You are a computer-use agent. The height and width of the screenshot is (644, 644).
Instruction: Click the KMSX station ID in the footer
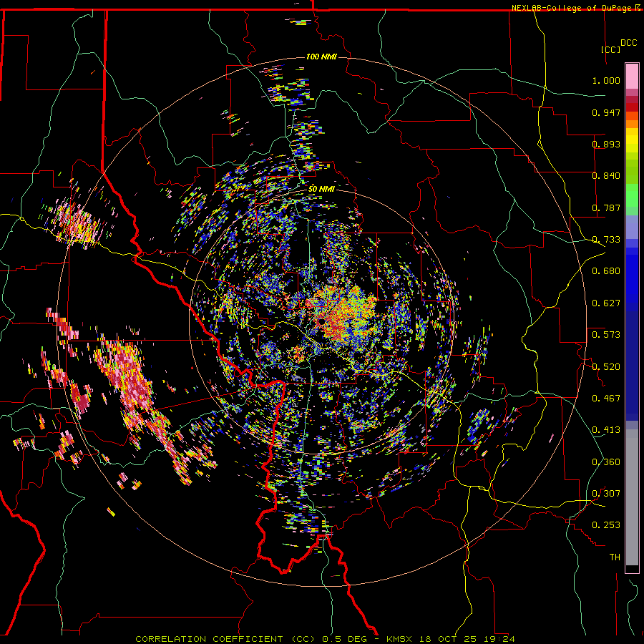[401, 639]
